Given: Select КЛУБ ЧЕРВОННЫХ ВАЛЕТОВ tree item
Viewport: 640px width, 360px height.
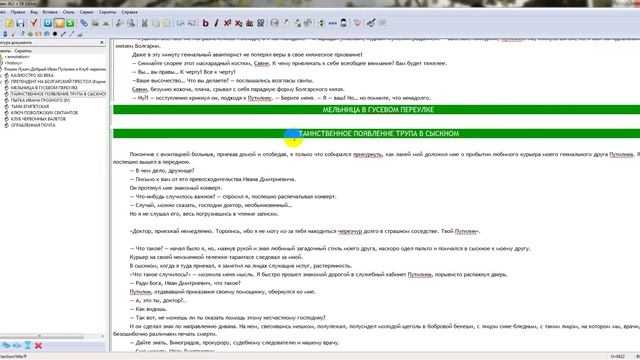Looking at the screenshot, I should [x=38, y=119].
